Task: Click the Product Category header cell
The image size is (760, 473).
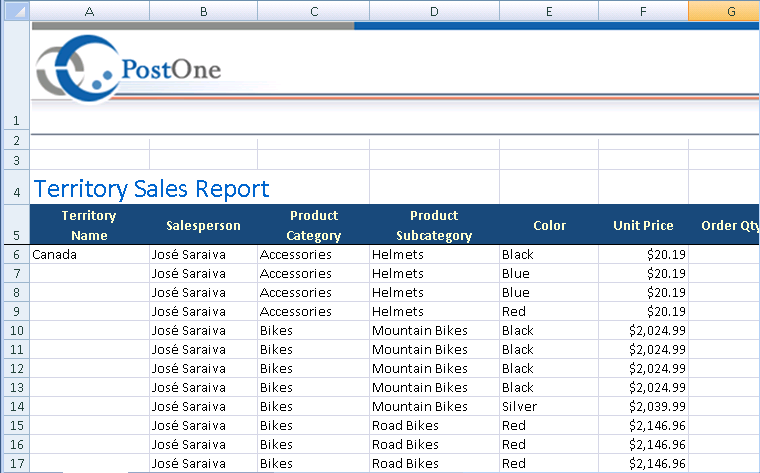Action: 314,225
